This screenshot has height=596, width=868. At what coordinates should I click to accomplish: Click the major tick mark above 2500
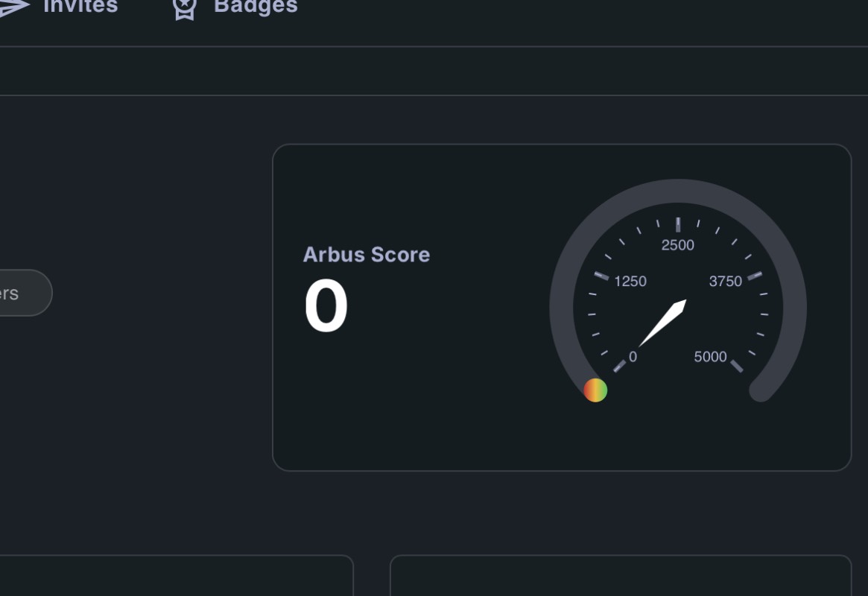click(x=678, y=225)
